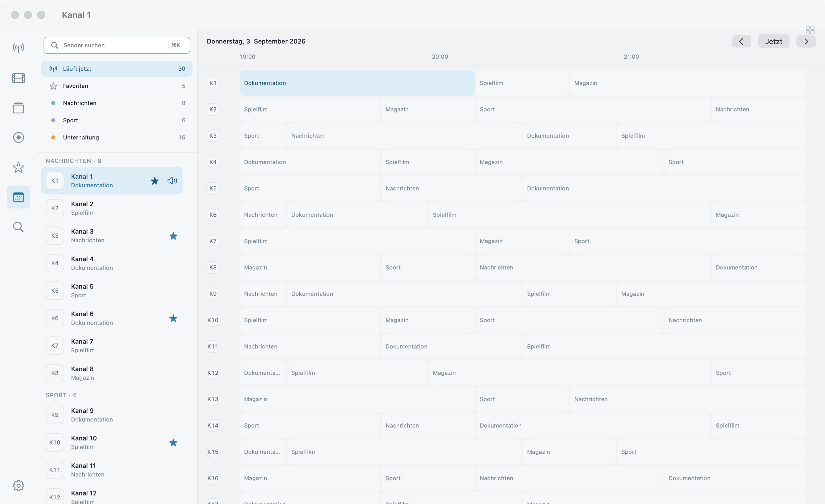
Task: Open the film strip movies section
Action: click(x=18, y=78)
